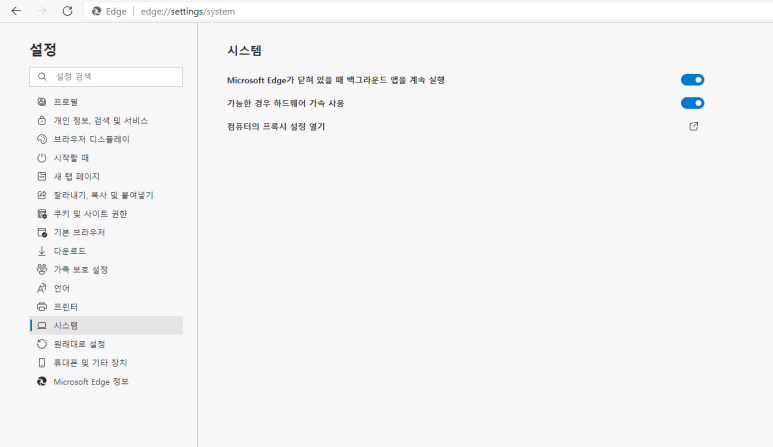Click the magnifier icon in the settings search box
This screenshot has height=447, width=773.
pos(42,77)
